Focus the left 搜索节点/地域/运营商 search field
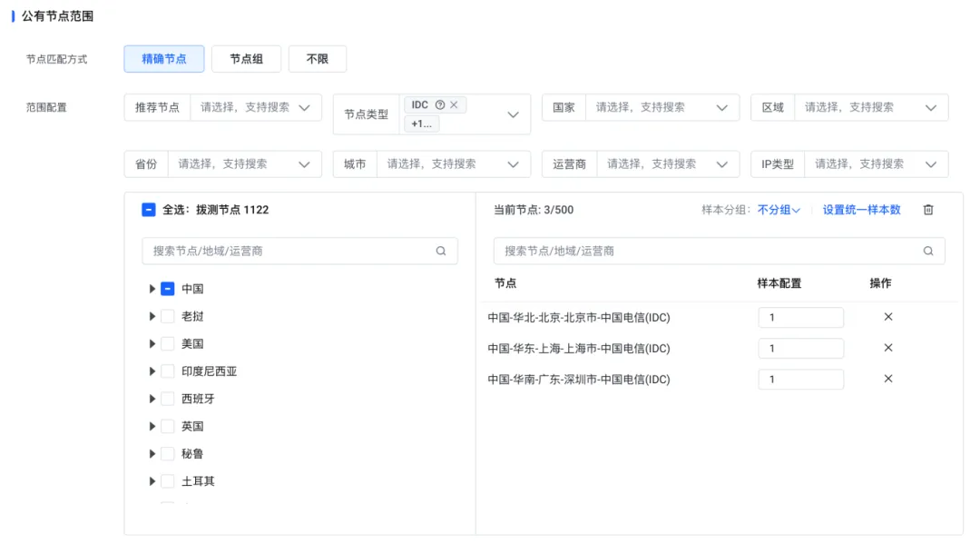Viewport: 980px width, 544px height. pyautogui.click(x=299, y=251)
